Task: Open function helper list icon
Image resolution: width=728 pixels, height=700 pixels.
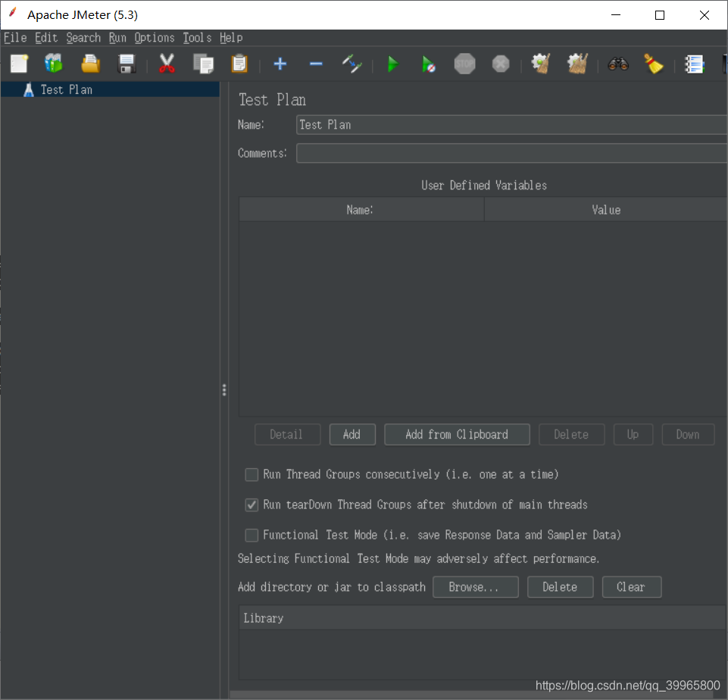Action: click(x=695, y=64)
